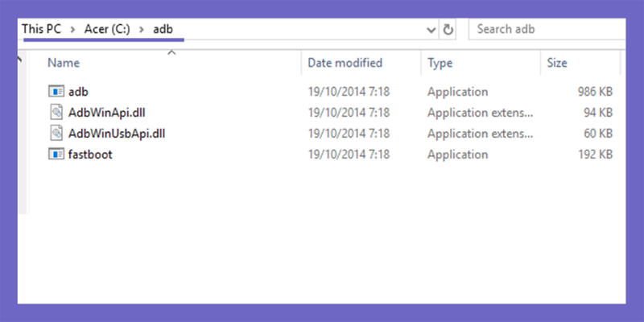
Task: Click the AdbWinUsbApi.dll file icon
Action: [x=56, y=133]
